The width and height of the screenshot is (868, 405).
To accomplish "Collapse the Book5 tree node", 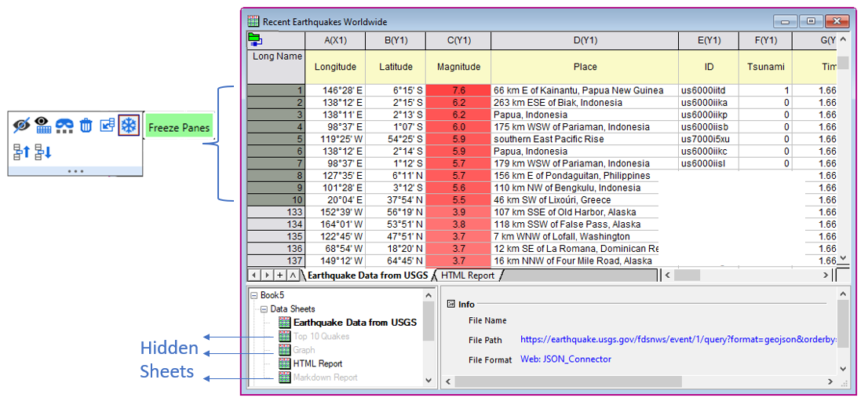I will click(x=254, y=296).
